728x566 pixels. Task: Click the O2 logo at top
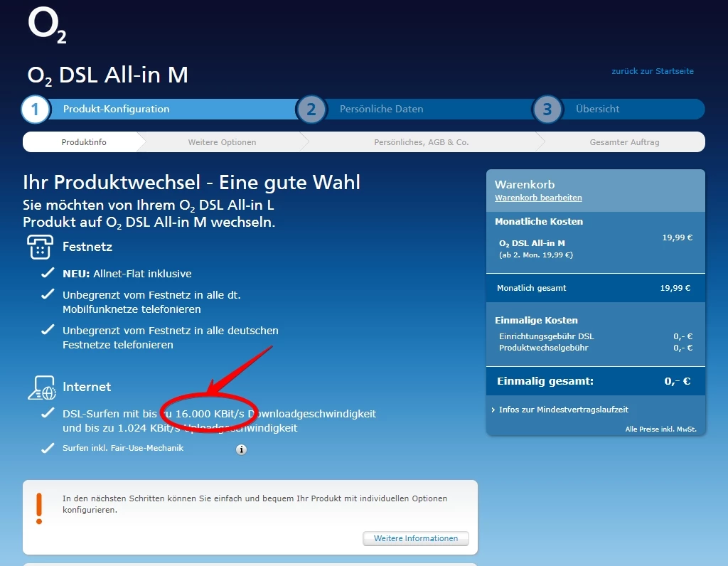[x=48, y=26]
